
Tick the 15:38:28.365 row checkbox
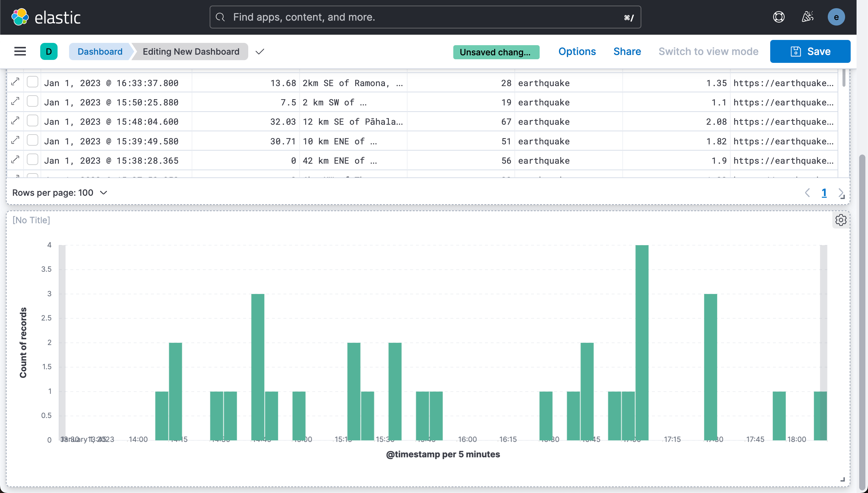point(32,159)
